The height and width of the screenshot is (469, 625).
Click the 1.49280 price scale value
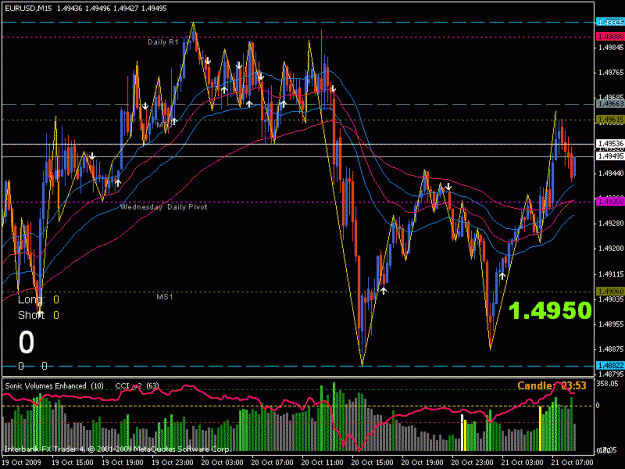pos(611,223)
